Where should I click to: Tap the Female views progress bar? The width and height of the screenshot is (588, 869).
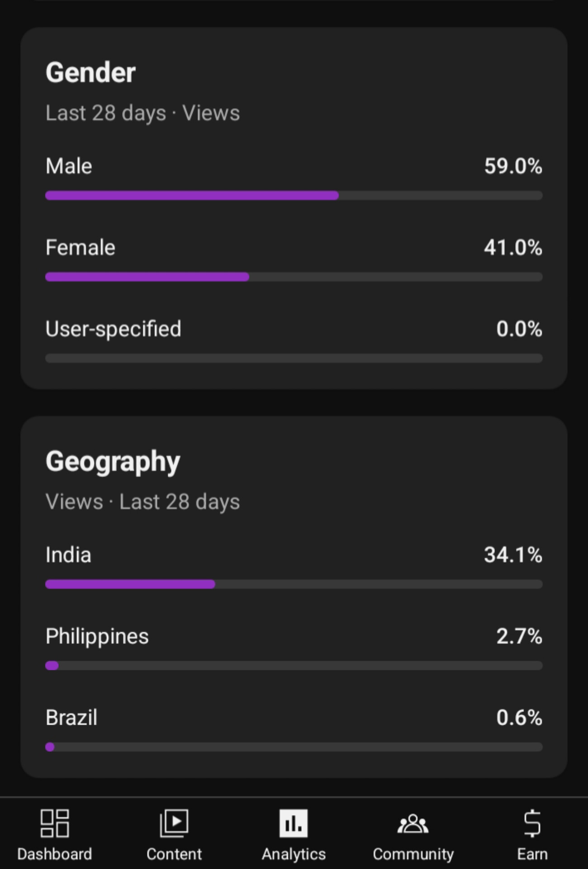point(294,277)
